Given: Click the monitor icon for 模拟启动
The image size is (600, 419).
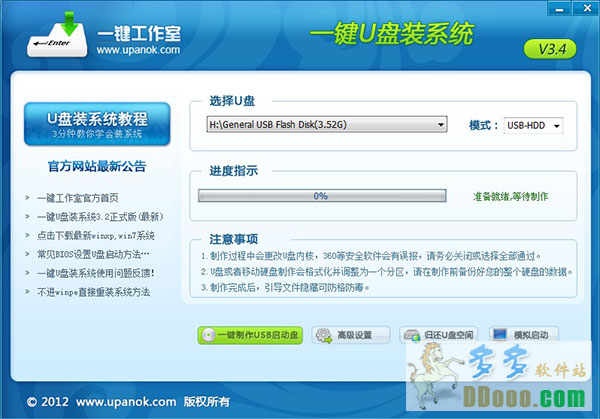Looking at the screenshot, I should click(499, 334).
